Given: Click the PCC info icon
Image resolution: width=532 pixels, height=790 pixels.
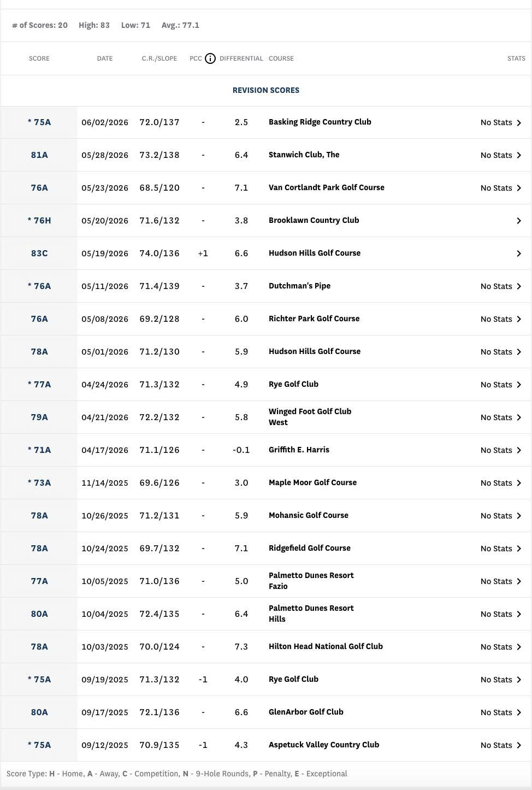Looking at the screenshot, I should 210,58.
